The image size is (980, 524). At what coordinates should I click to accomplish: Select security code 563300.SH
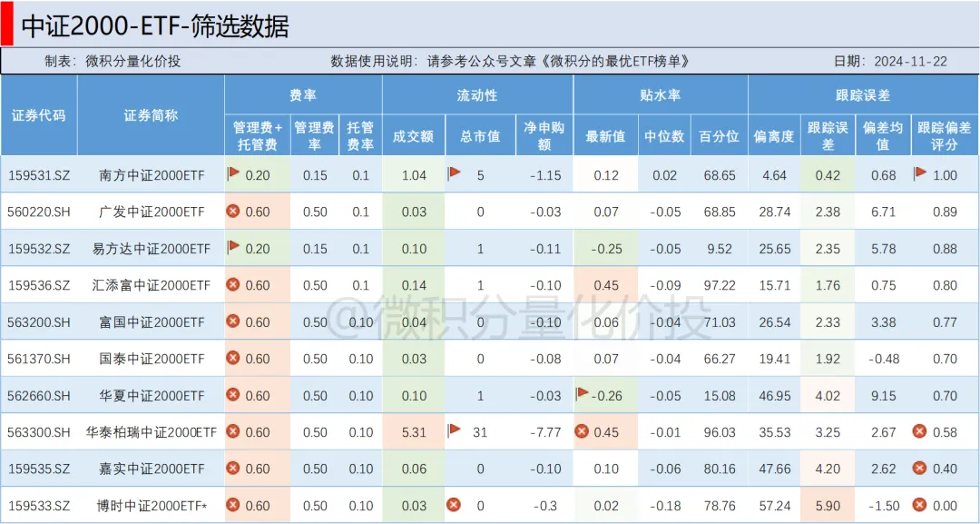click(x=39, y=432)
